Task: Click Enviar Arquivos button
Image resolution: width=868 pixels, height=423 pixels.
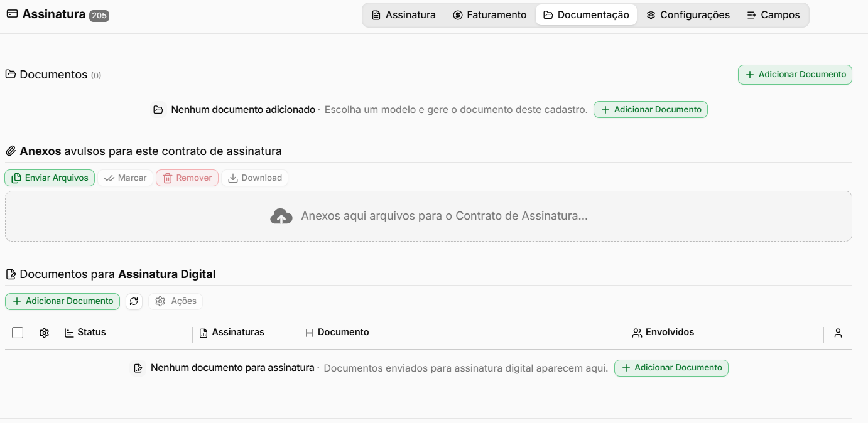Action: pyautogui.click(x=50, y=178)
